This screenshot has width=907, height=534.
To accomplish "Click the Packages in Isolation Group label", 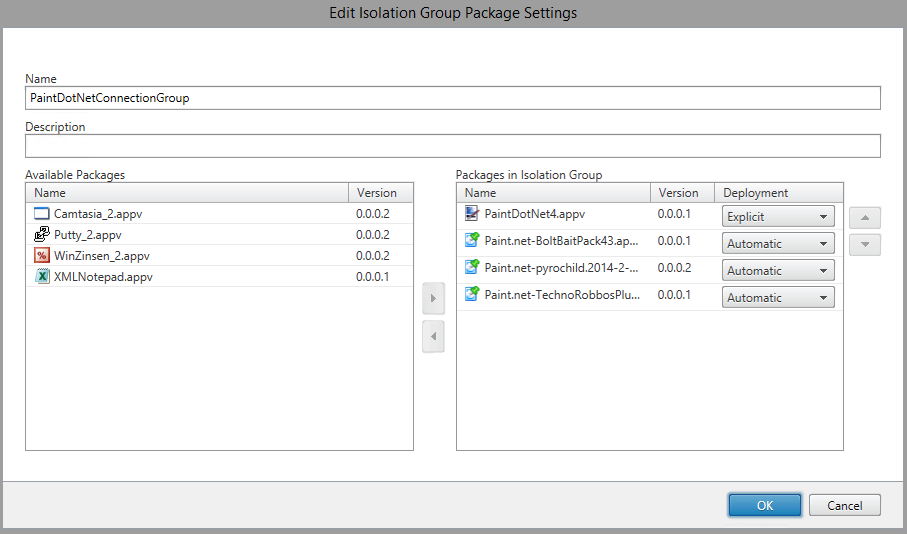I will coord(529,175).
